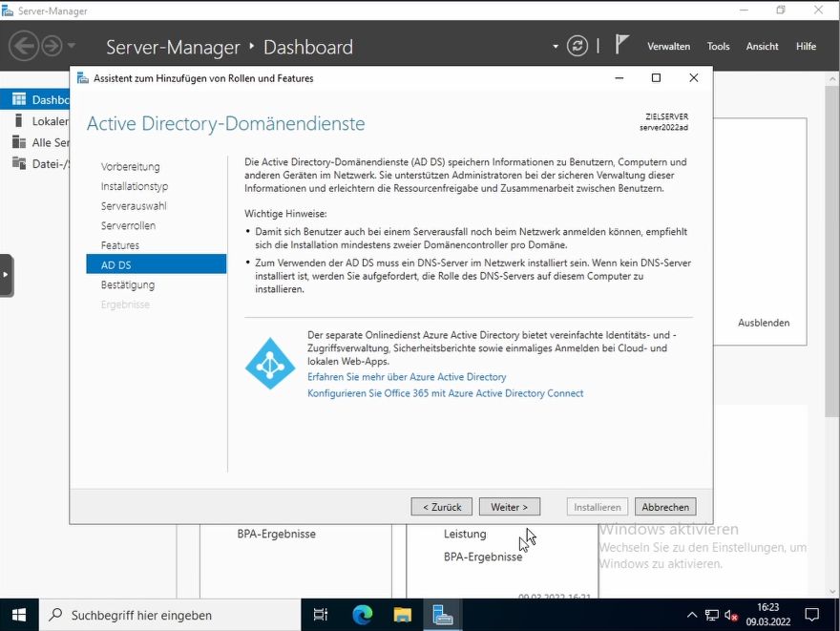Click the Lokaler Server sidebar icon
The height and width of the screenshot is (631, 840).
19,120
